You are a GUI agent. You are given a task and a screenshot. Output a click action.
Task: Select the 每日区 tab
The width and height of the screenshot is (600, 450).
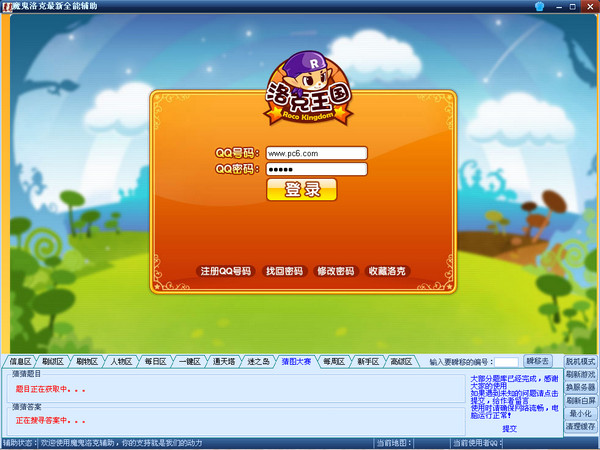[x=155, y=362]
